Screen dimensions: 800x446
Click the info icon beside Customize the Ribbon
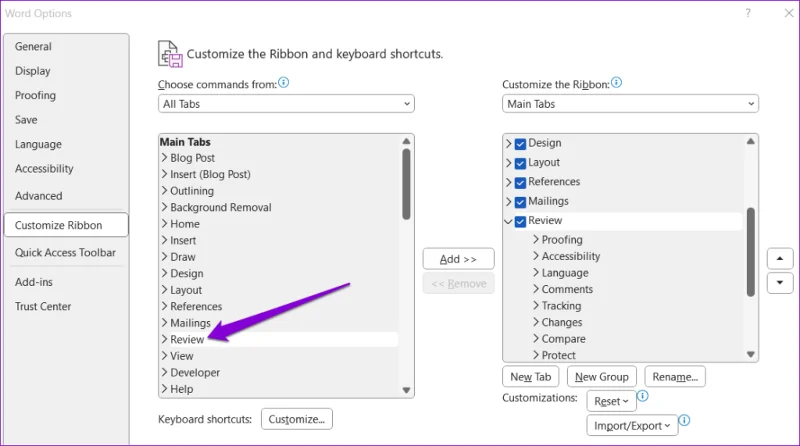point(616,83)
